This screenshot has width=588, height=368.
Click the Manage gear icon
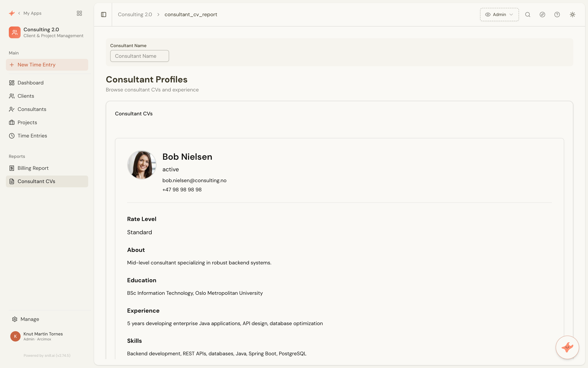15,319
